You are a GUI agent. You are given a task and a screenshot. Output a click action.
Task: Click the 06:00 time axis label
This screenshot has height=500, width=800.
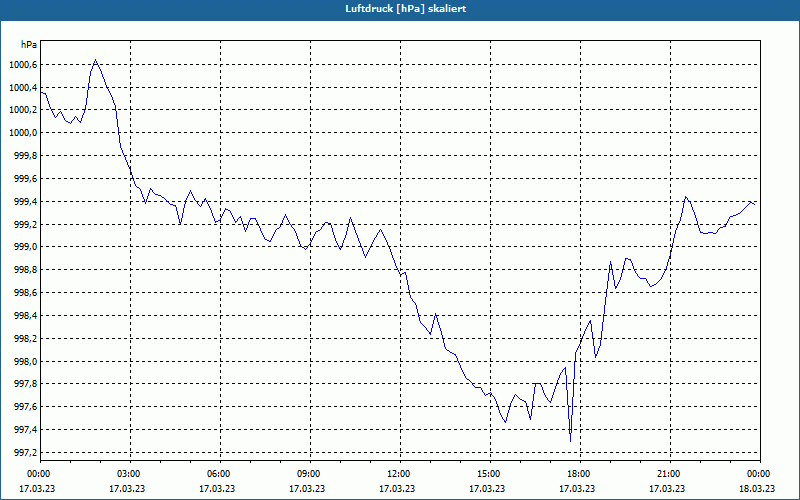[220, 474]
